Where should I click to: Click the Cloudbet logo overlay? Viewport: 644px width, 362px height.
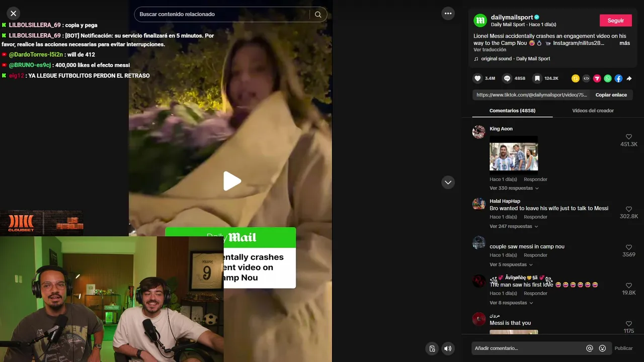tap(20, 223)
